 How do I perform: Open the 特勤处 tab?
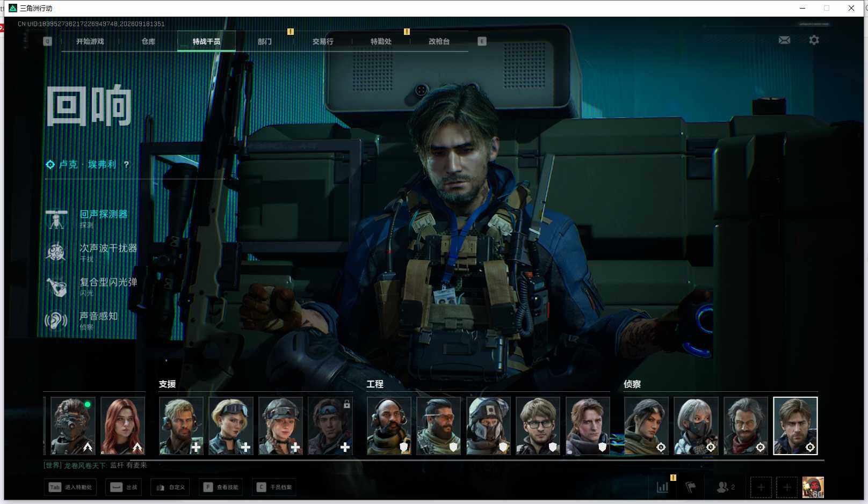381,41
